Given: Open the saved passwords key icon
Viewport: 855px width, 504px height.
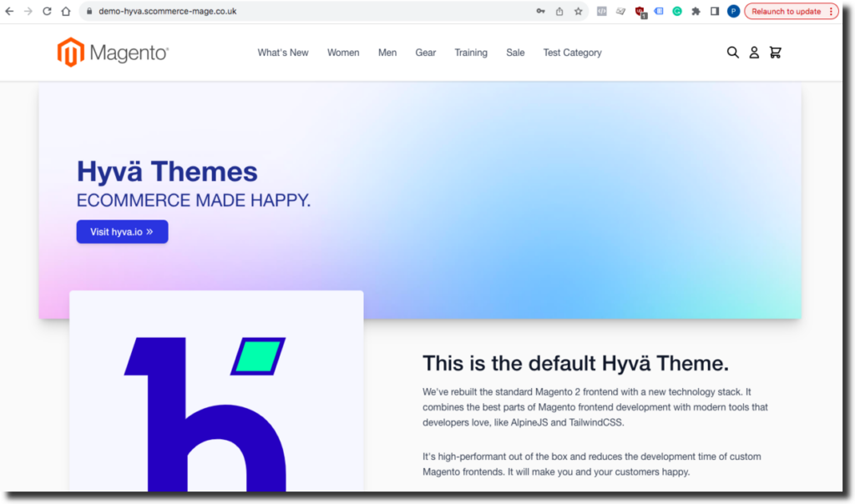Looking at the screenshot, I should coord(540,12).
